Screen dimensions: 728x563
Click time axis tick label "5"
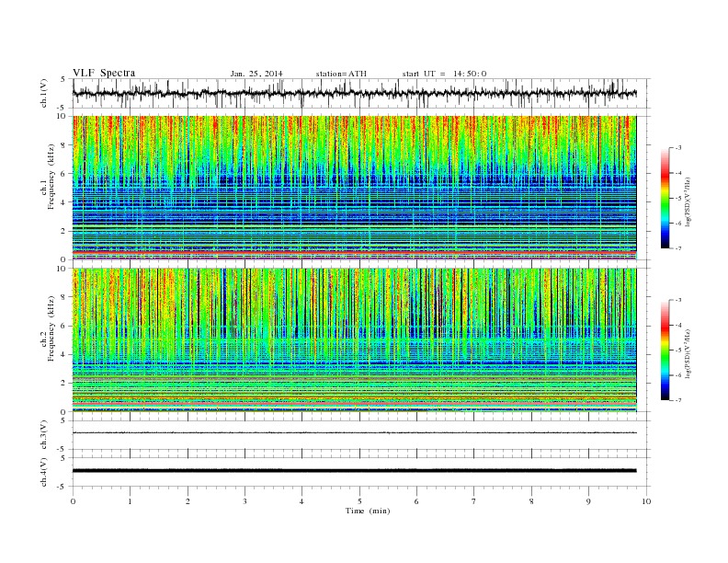[x=359, y=501]
